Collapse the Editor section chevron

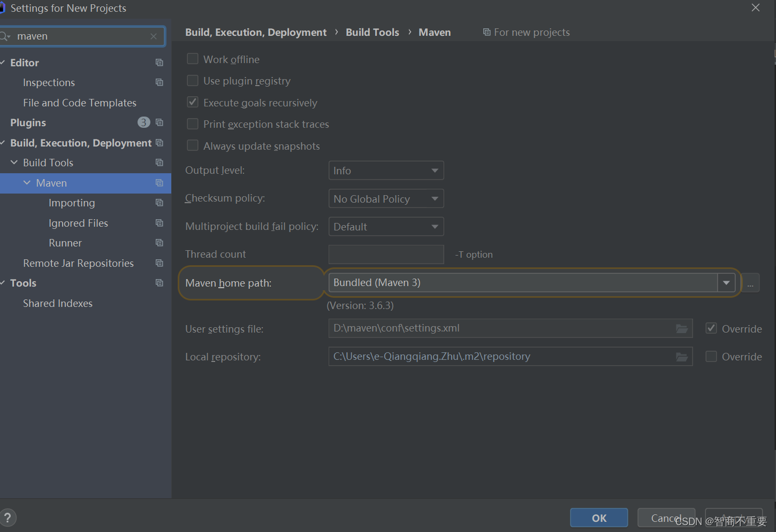3,63
